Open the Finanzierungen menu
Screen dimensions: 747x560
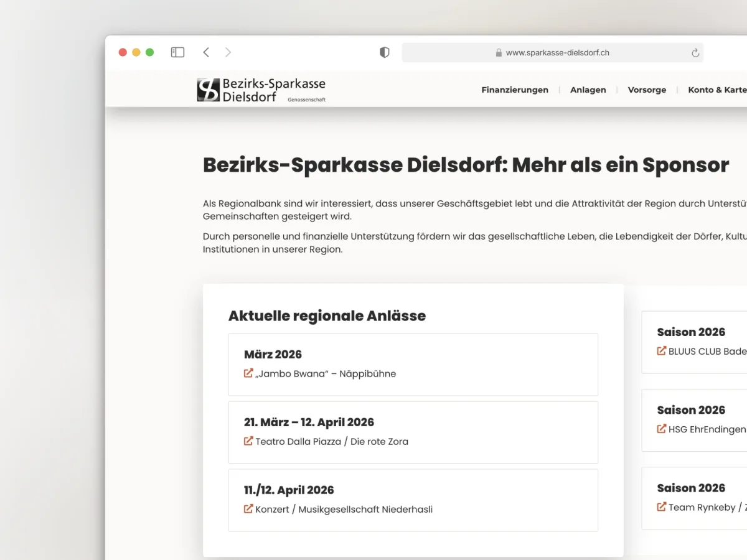515,90
